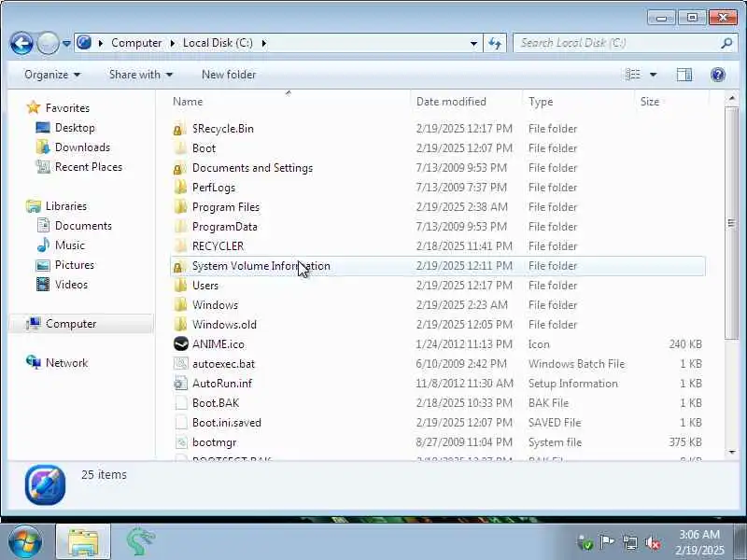
Task: Click the scrollbar down arrow
Action: coord(731,452)
